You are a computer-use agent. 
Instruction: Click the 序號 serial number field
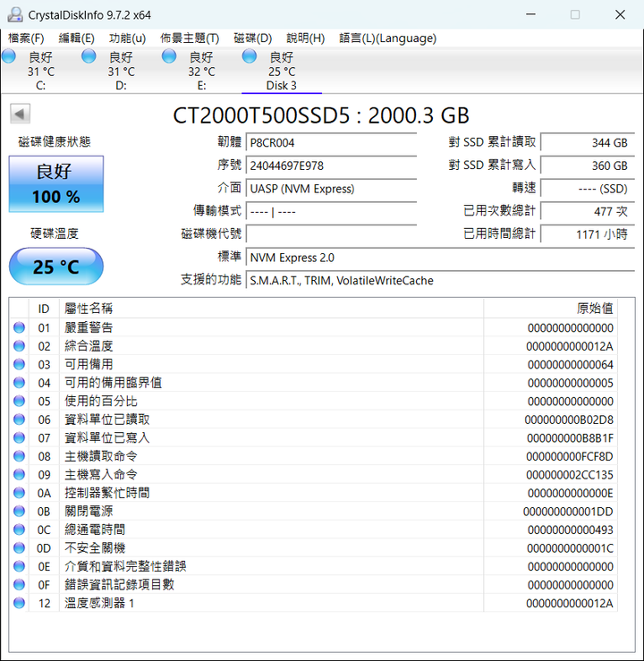[331, 165]
